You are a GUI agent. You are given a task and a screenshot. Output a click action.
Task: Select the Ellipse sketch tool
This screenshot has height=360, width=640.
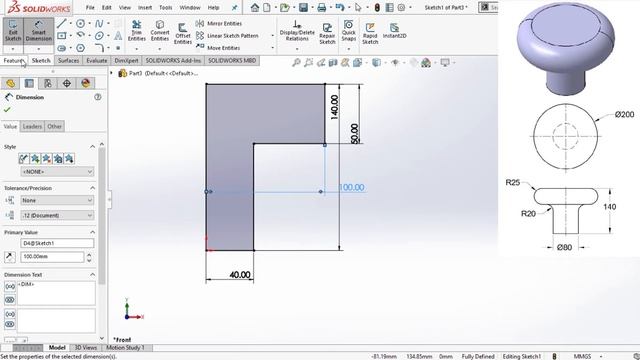[99, 36]
